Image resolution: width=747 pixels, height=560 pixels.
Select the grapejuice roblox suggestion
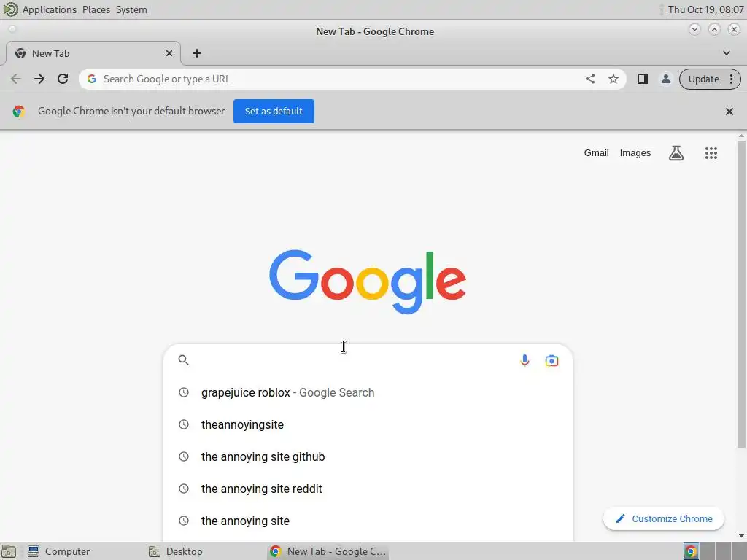point(368,392)
